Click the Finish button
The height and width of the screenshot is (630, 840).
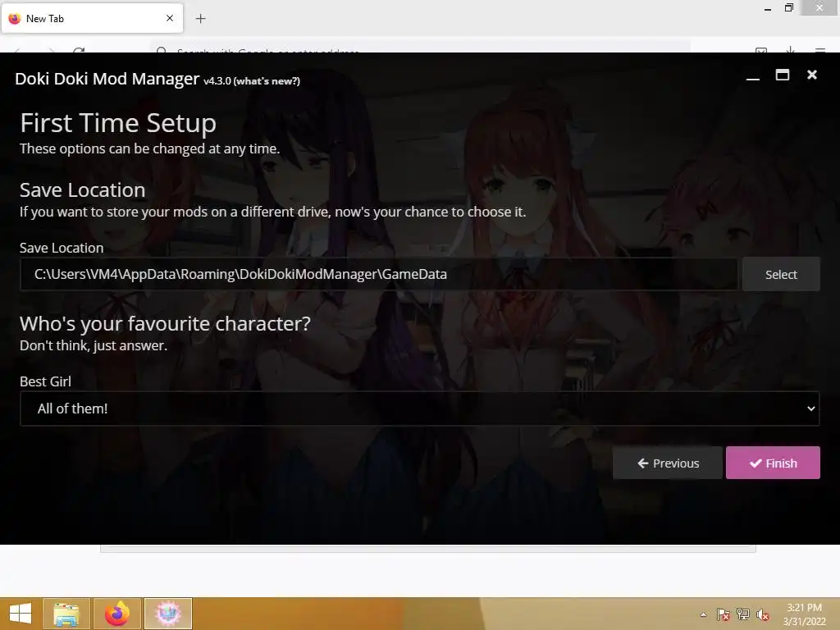point(773,463)
